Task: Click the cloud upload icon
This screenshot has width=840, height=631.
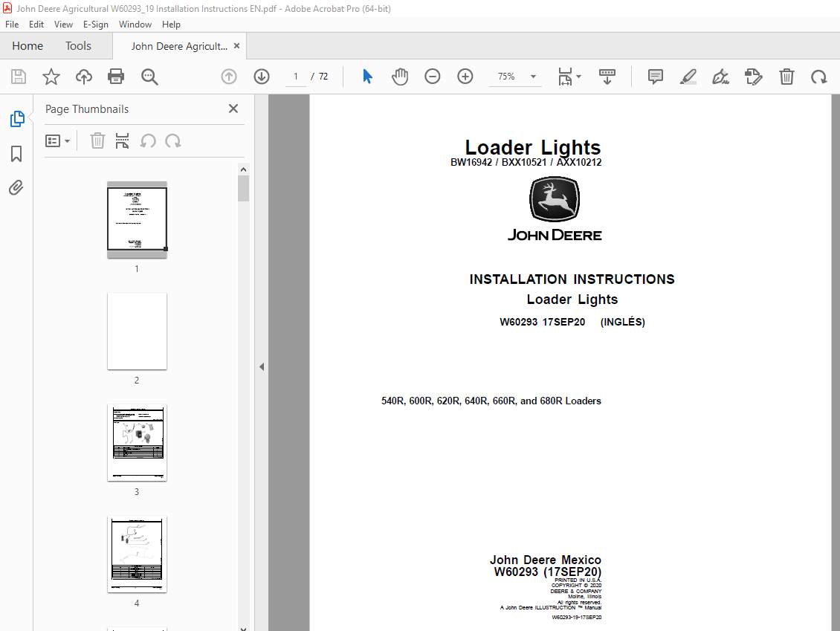Action: tap(83, 77)
